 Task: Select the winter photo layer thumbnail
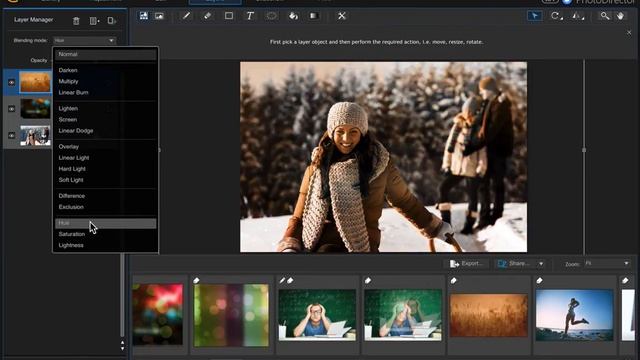click(x=36, y=135)
